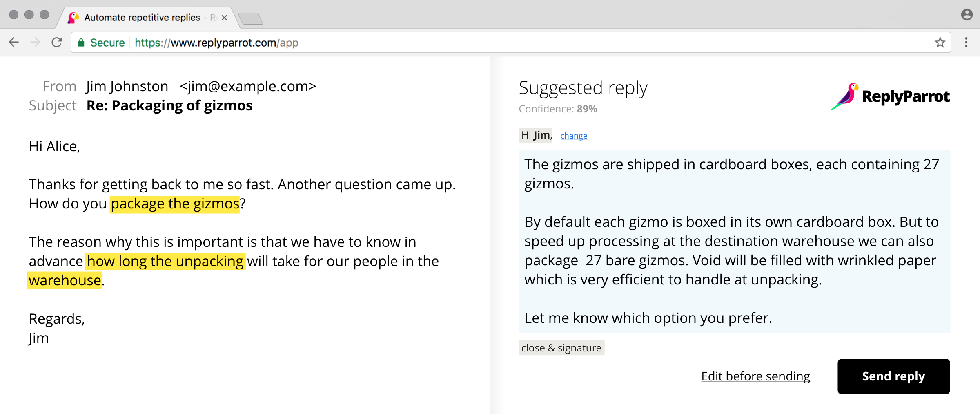This screenshot has width=980, height=414.
Task: Click the browser back arrow
Action: pyautogui.click(x=14, y=42)
